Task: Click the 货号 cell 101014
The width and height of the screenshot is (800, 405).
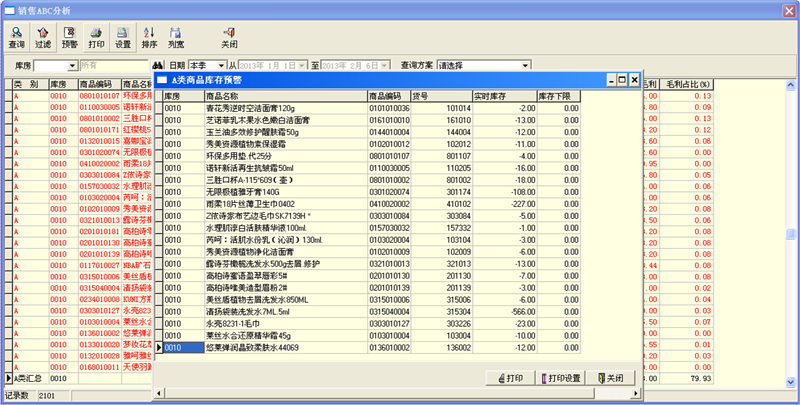Action: [x=442, y=108]
